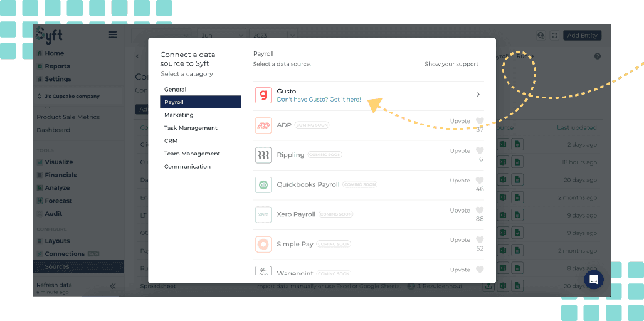This screenshot has height=321, width=644.
Task: Open the chat support bubble
Action: (x=594, y=280)
